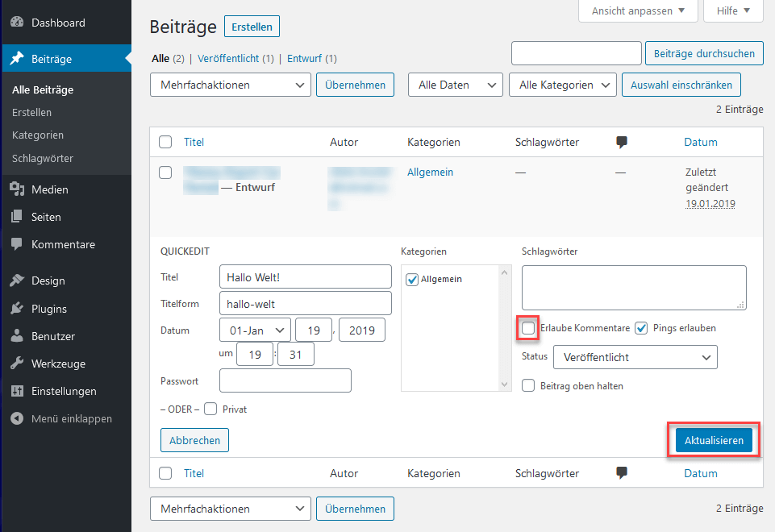Click the Menü einklappen arrow icon
The height and width of the screenshot is (532, 775).
point(17,418)
